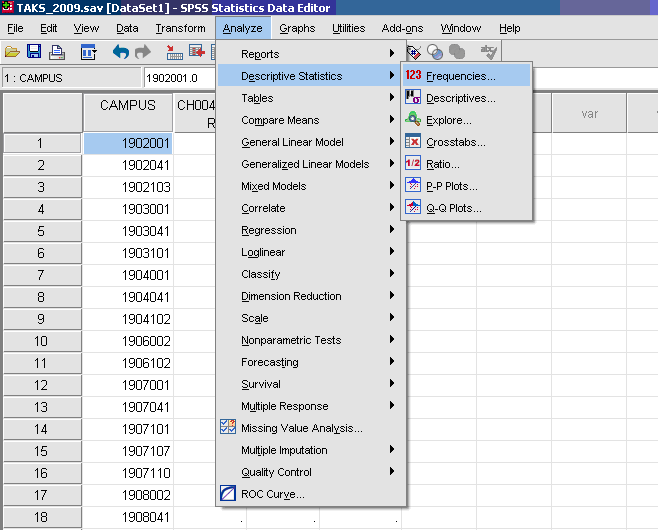This screenshot has height=530, width=658.
Task: Select row header number 5
Action: 42,231
